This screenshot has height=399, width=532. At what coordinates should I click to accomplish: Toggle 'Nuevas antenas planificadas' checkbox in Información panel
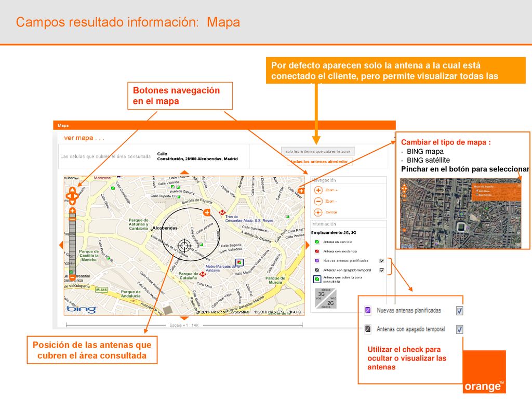pos(382,261)
